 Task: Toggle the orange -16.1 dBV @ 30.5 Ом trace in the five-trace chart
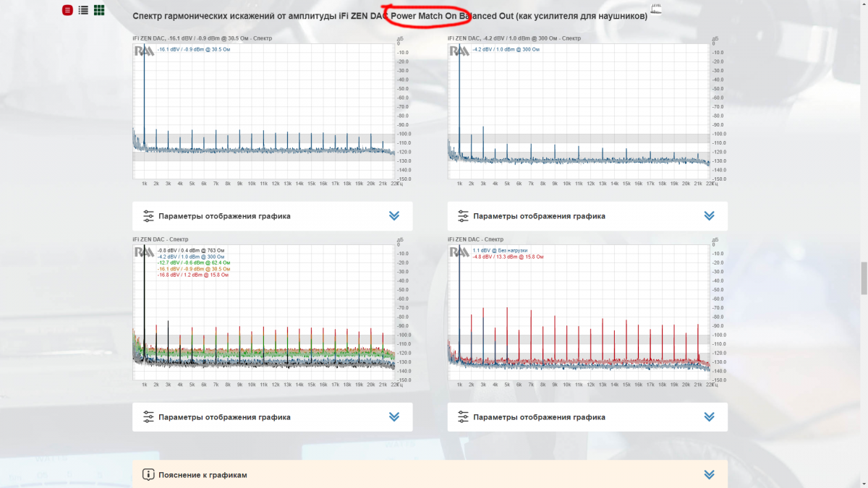[193, 268]
